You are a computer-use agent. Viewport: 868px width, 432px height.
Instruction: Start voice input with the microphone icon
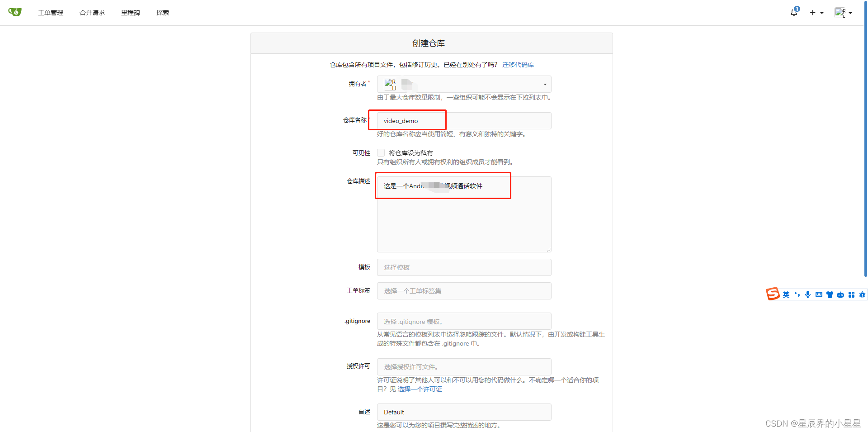[808, 294]
